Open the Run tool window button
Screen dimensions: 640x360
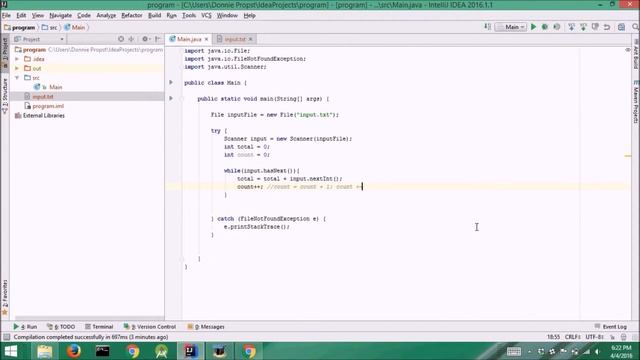(25, 327)
